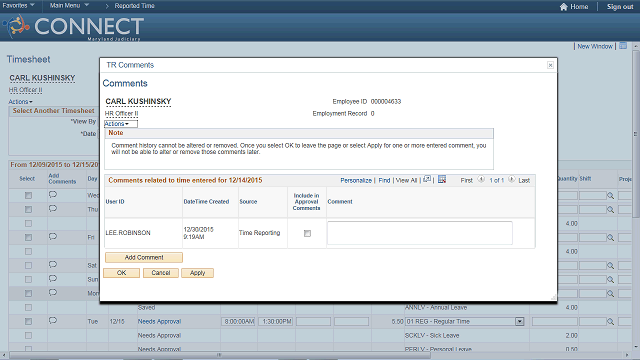Screen dimensions: 640x360
Task: Click the CONNECT Maryland Judiciary logo
Action: (73, 27)
